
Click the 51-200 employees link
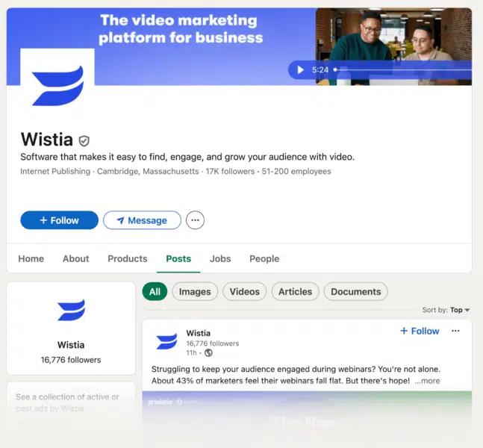coord(296,171)
